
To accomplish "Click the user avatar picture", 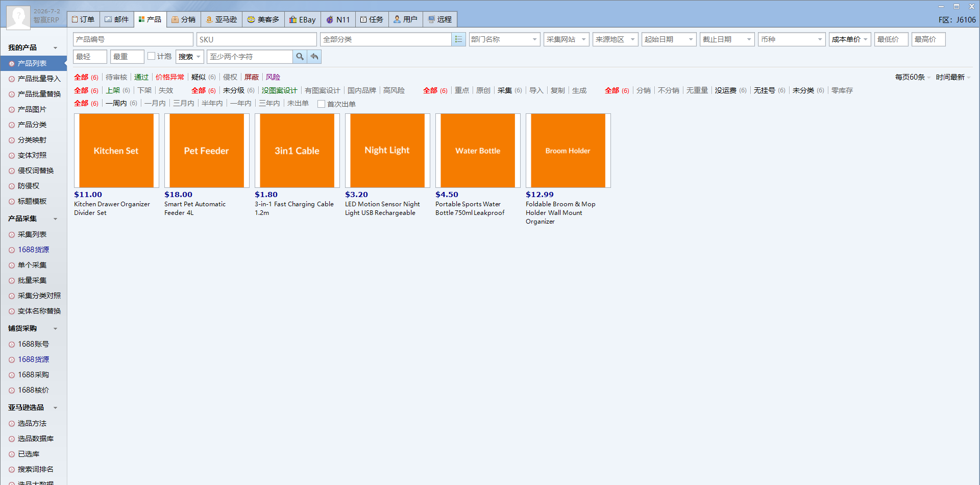I will tap(18, 17).
